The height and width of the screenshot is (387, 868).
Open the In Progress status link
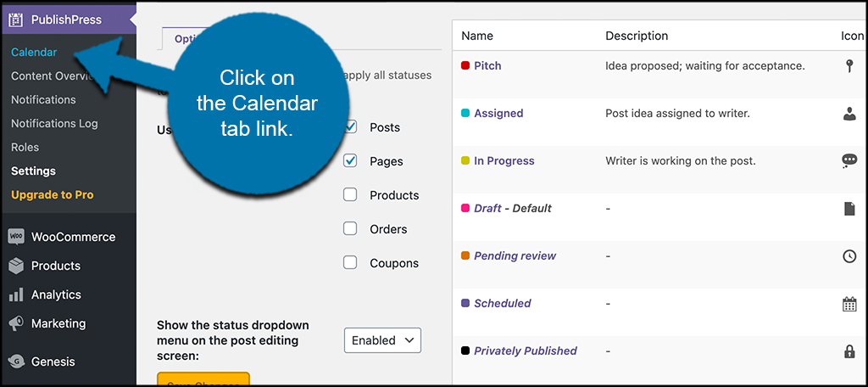click(504, 160)
